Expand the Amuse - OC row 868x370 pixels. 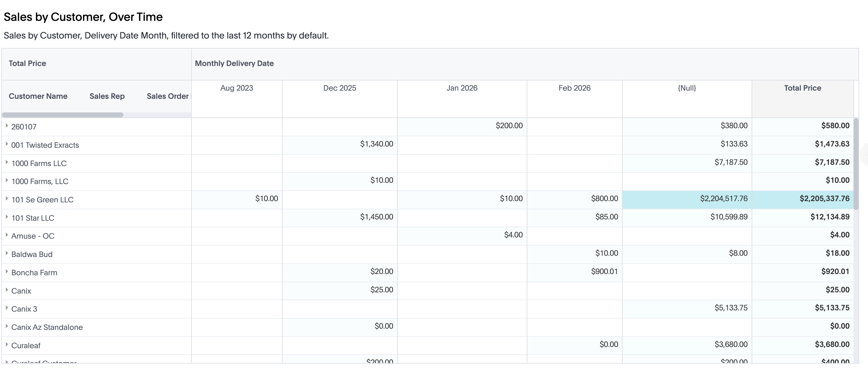(7, 235)
